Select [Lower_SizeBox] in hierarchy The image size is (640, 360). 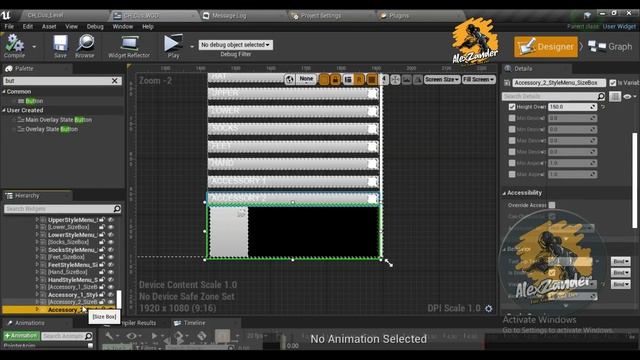point(69,227)
